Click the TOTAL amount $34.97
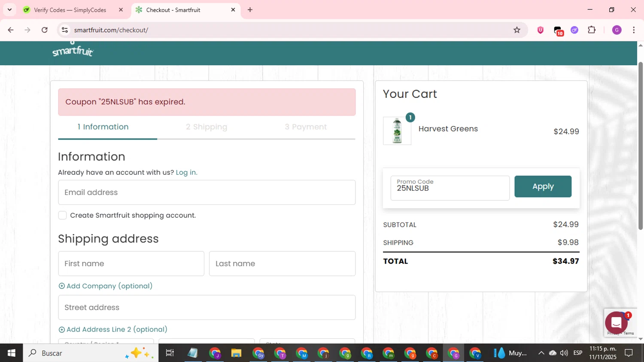 [565, 261]
